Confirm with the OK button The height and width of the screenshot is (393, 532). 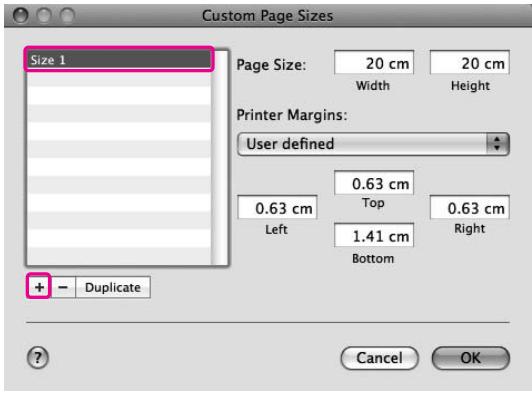pos(471,358)
